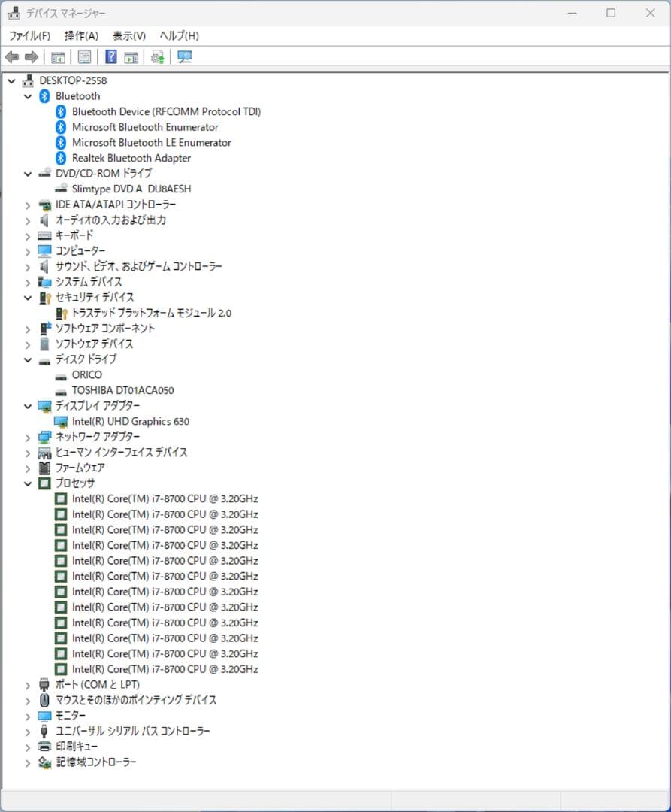Toggle the console tree visibility toolbar icon

coord(57,57)
